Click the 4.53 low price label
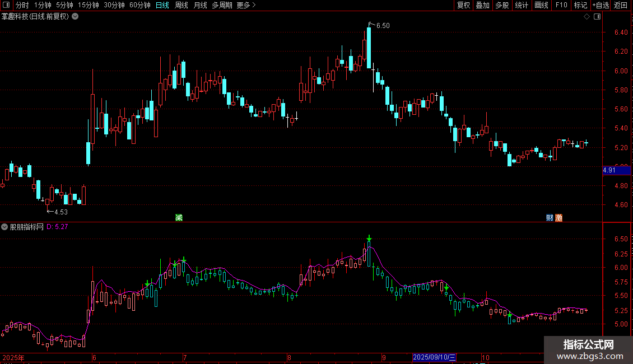This screenshot has width=633, height=364. 60,212
